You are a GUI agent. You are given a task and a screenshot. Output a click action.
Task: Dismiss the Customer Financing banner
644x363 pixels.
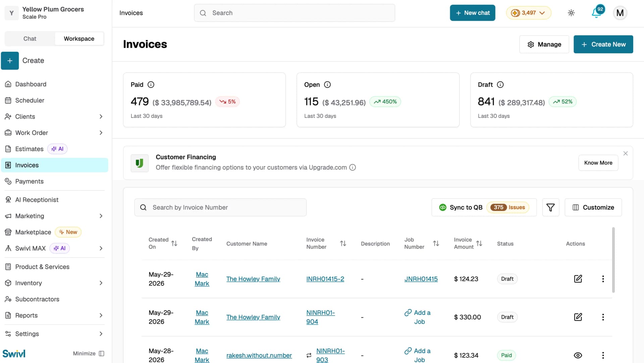coord(625,153)
